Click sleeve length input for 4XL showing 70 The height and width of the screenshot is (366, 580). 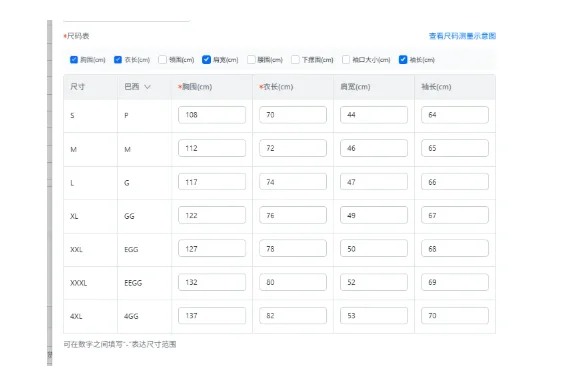tap(455, 316)
